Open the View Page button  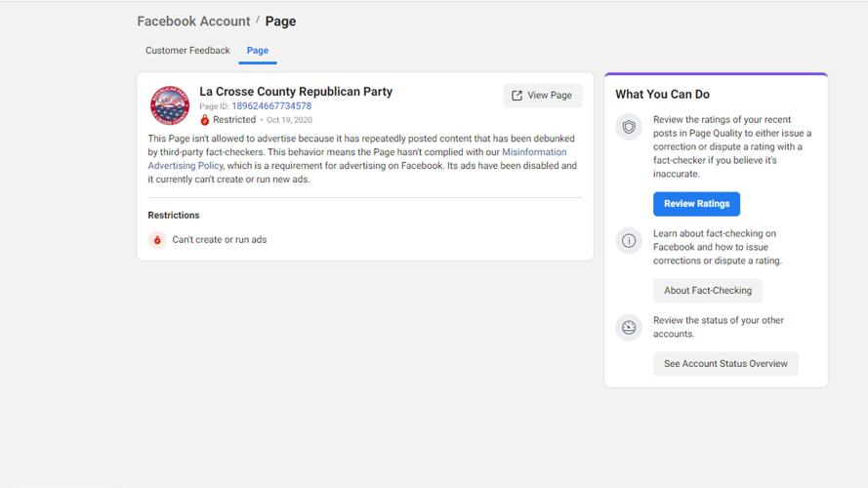point(543,96)
